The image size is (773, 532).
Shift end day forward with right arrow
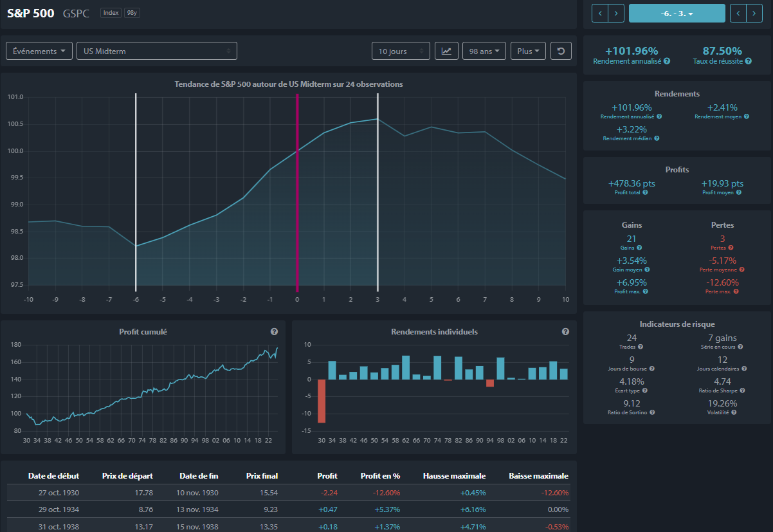(754, 13)
